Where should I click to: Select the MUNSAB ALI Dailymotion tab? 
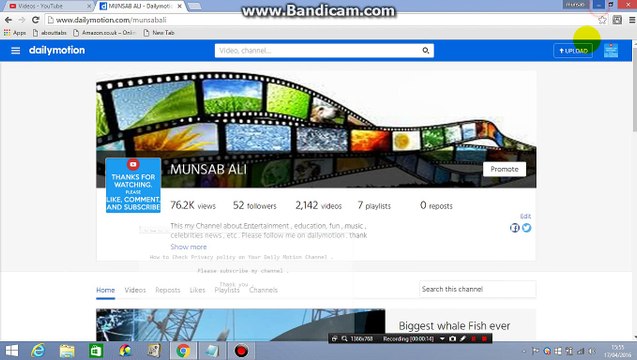click(x=140, y=6)
